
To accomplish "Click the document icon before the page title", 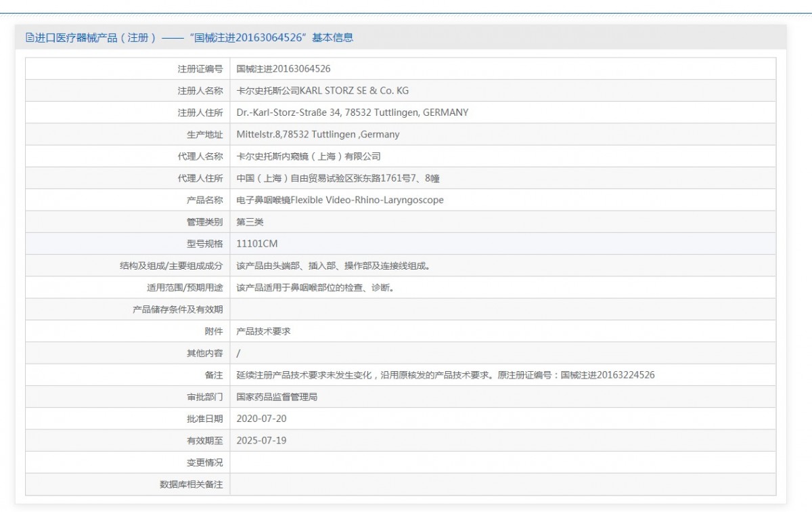I will point(29,38).
